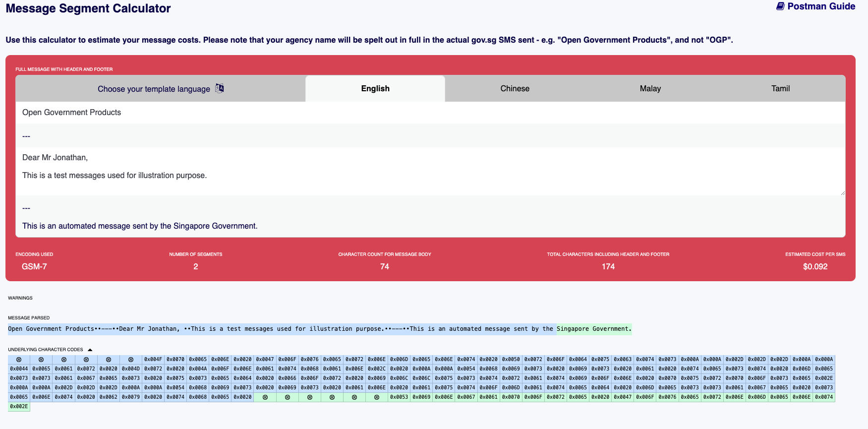Open the Tamil language tab
Screen dimensions: 868x429
click(780, 89)
